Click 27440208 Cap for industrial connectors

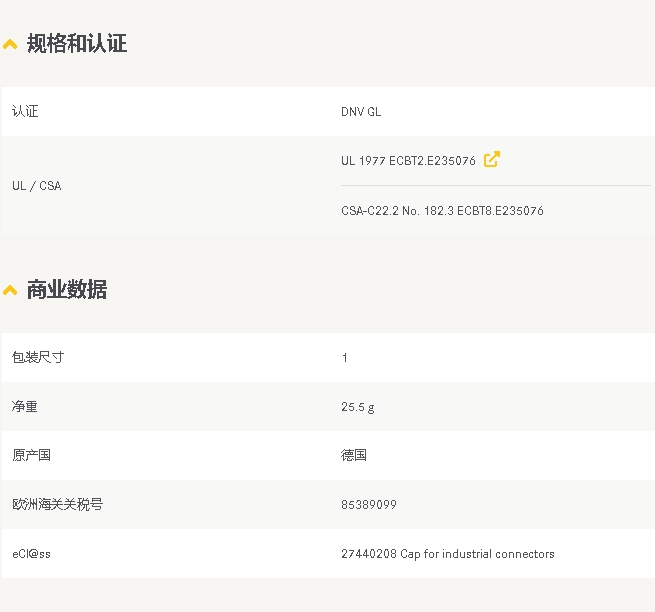coord(447,554)
